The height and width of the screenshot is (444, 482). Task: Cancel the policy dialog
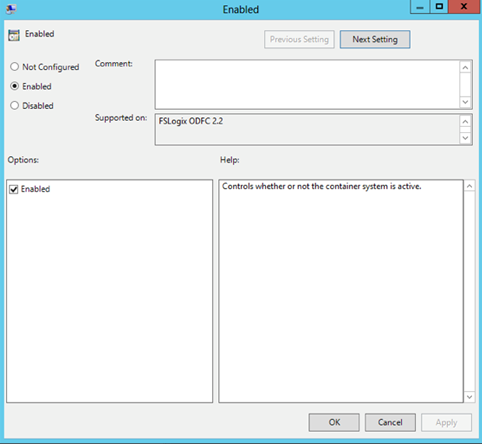click(390, 422)
